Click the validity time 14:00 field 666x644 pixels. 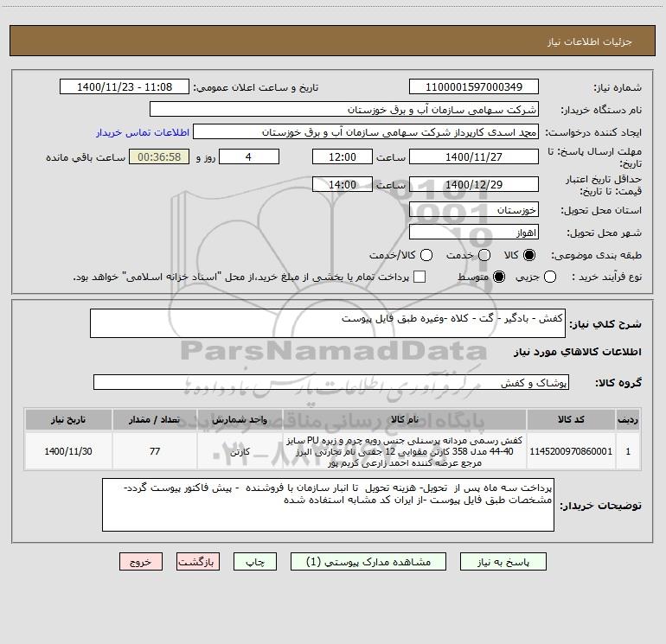[343, 185]
